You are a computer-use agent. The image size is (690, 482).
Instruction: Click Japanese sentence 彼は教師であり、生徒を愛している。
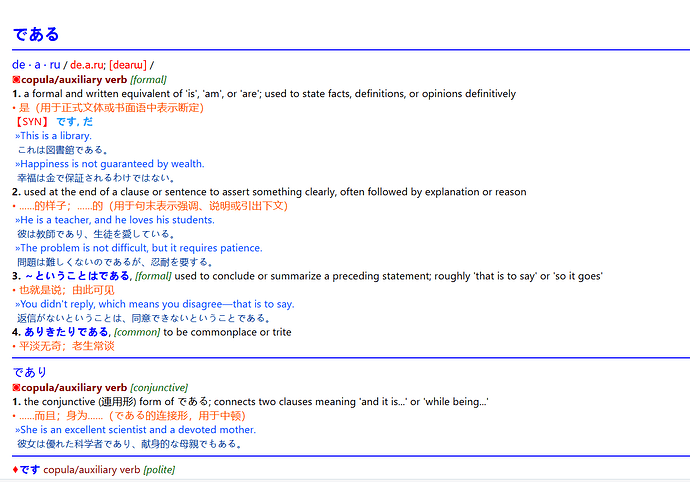[96, 234]
